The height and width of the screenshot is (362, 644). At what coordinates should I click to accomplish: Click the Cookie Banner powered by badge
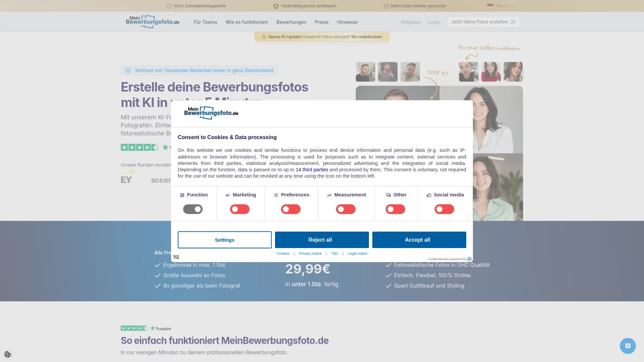pyautogui.click(x=450, y=259)
